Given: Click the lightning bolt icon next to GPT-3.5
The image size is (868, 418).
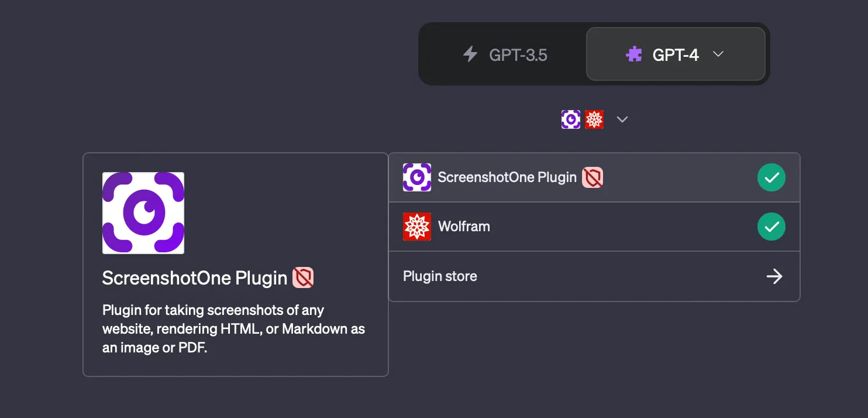Looking at the screenshot, I should (470, 54).
